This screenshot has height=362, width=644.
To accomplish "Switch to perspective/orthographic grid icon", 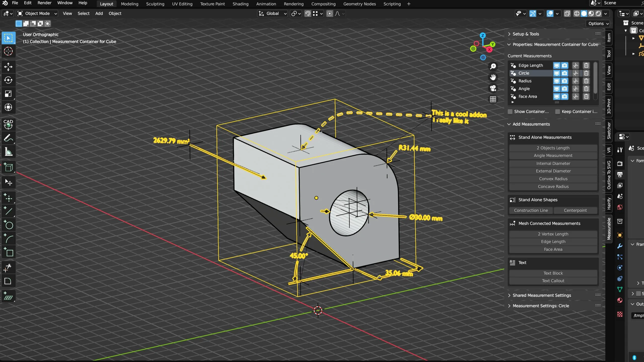I will point(493,99).
